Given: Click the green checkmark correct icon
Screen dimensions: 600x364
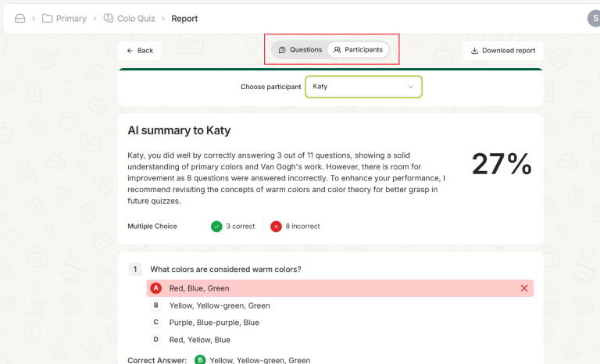Looking at the screenshot, I should (216, 227).
